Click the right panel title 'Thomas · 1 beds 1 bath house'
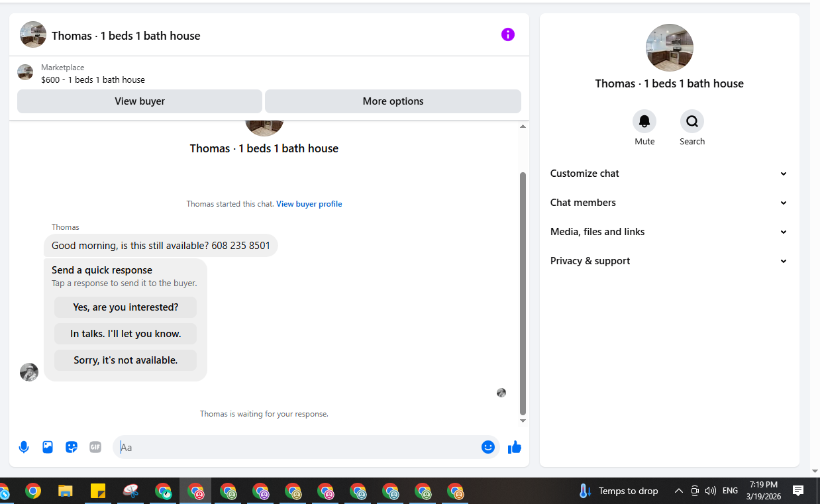820x504 pixels. click(669, 83)
